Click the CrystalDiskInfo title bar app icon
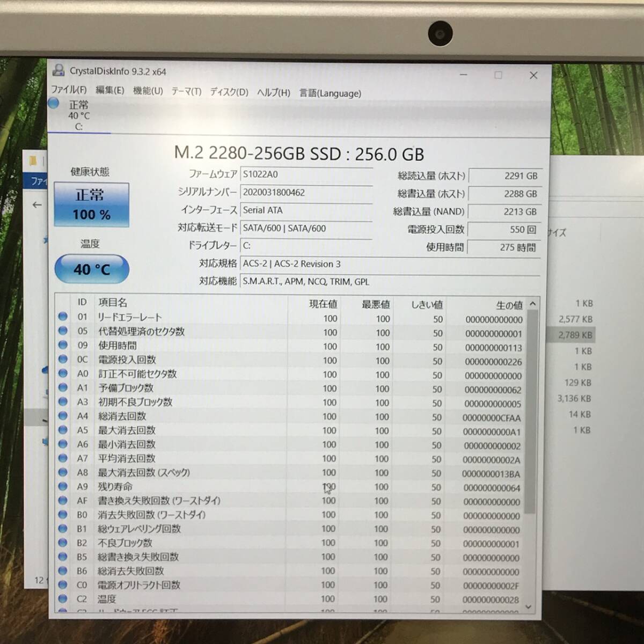 pos(58,70)
